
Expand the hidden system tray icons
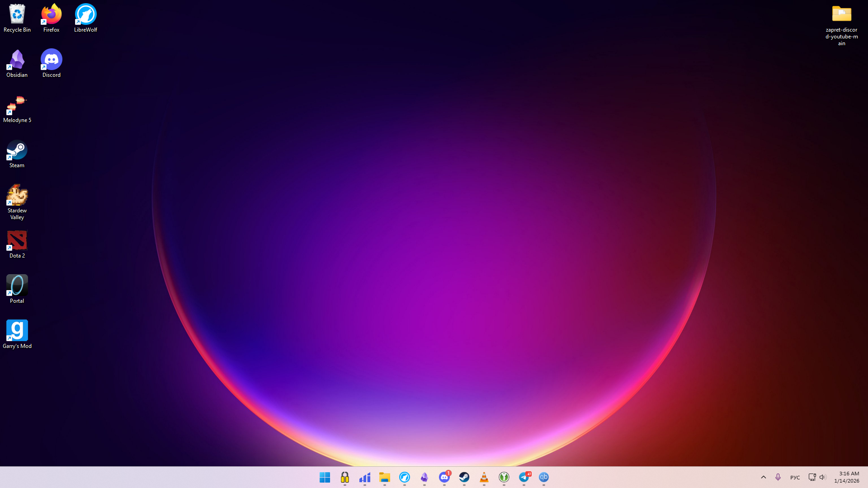pos(763,477)
